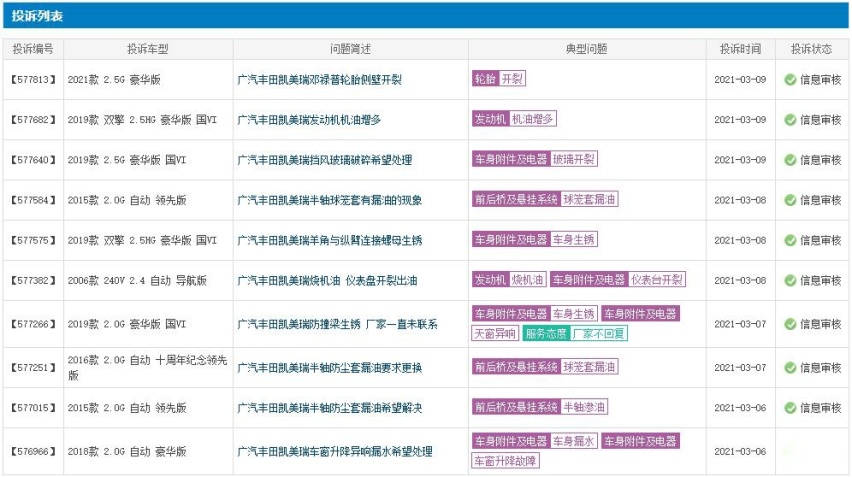The height and width of the screenshot is (477, 852).
Task: Click 车身生锈 tag in row 577575
Action: [574, 240]
